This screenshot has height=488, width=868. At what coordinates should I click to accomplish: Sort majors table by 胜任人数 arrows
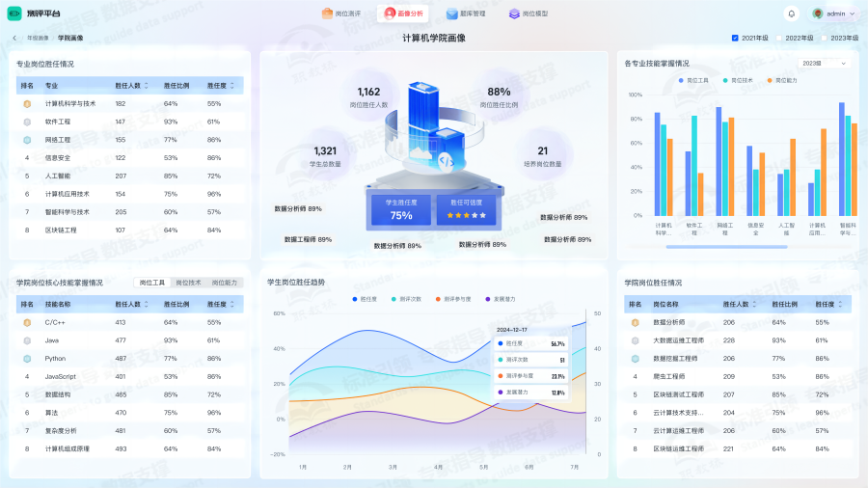[147, 85]
